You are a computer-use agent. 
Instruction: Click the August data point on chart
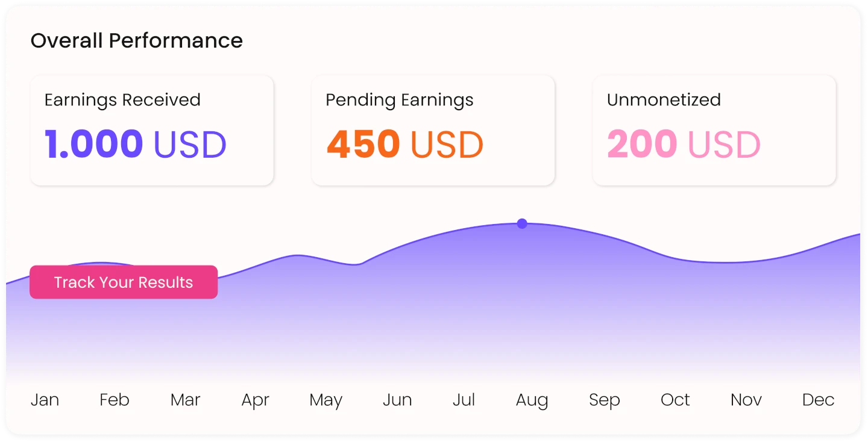(x=522, y=224)
